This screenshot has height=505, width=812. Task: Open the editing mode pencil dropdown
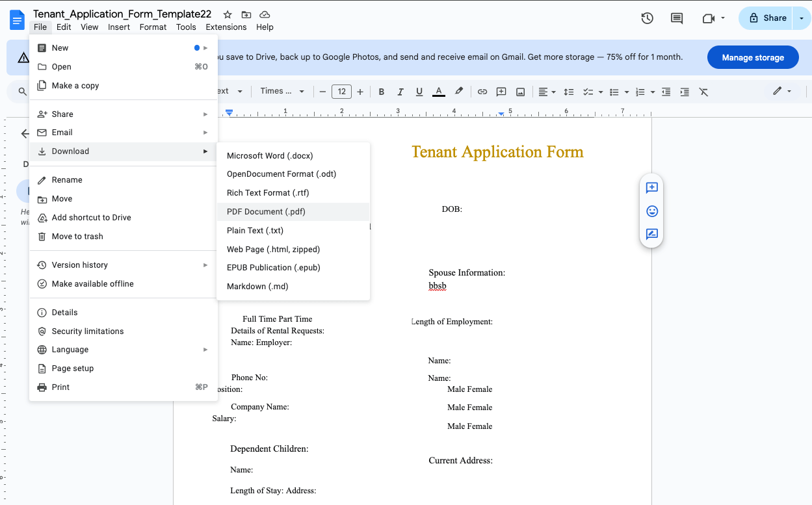(782, 92)
